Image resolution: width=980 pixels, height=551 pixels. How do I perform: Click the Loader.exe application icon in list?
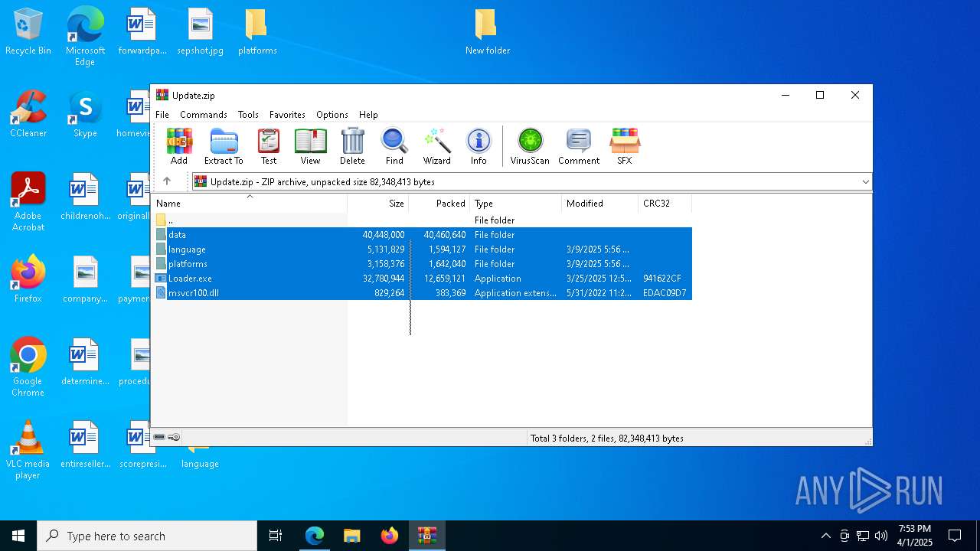point(161,279)
